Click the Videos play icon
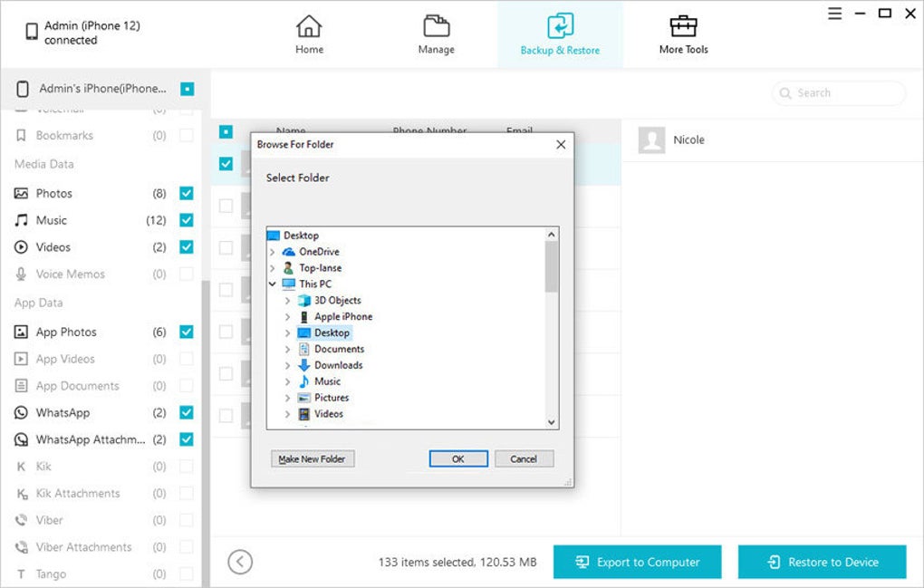Viewport: 924px width, 588px height. coord(21,247)
